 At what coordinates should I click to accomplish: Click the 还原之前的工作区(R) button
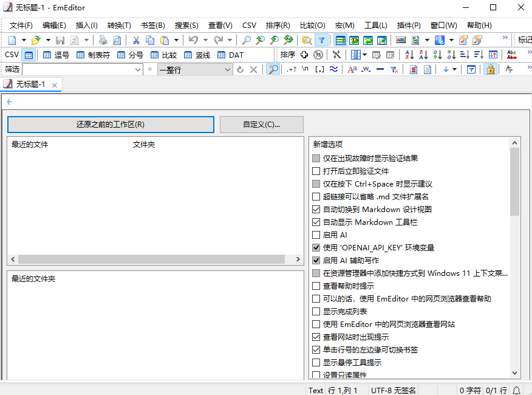tap(111, 124)
